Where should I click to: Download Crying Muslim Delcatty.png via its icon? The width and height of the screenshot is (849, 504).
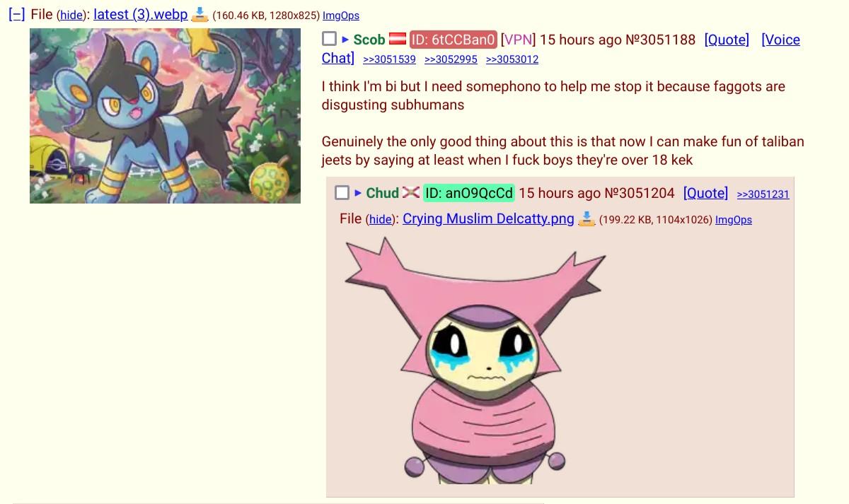click(x=586, y=218)
